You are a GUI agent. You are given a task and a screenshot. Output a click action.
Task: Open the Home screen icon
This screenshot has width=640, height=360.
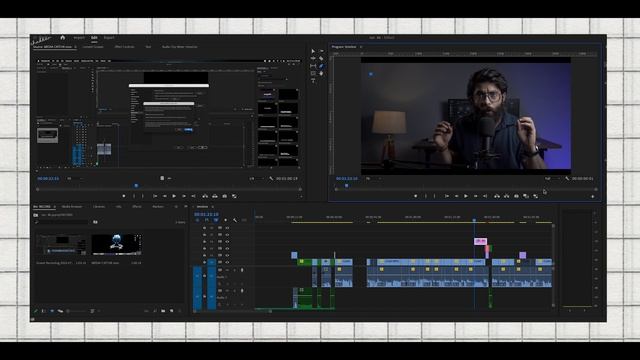[x=62, y=38]
